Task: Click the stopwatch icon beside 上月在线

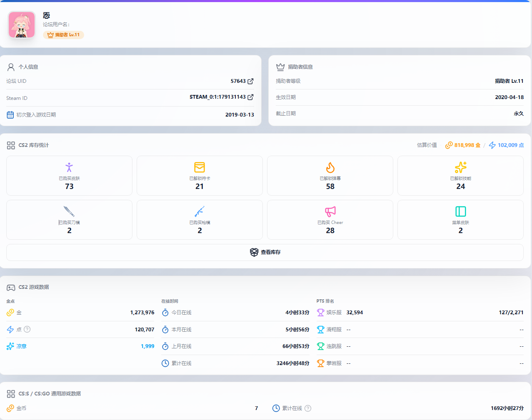Action: [165, 346]
